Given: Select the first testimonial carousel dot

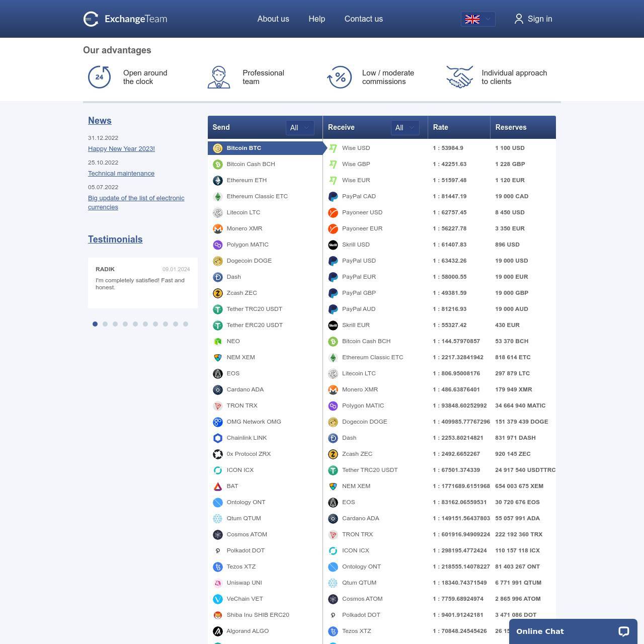Looking at the screenshot, I should pos(95,324).
